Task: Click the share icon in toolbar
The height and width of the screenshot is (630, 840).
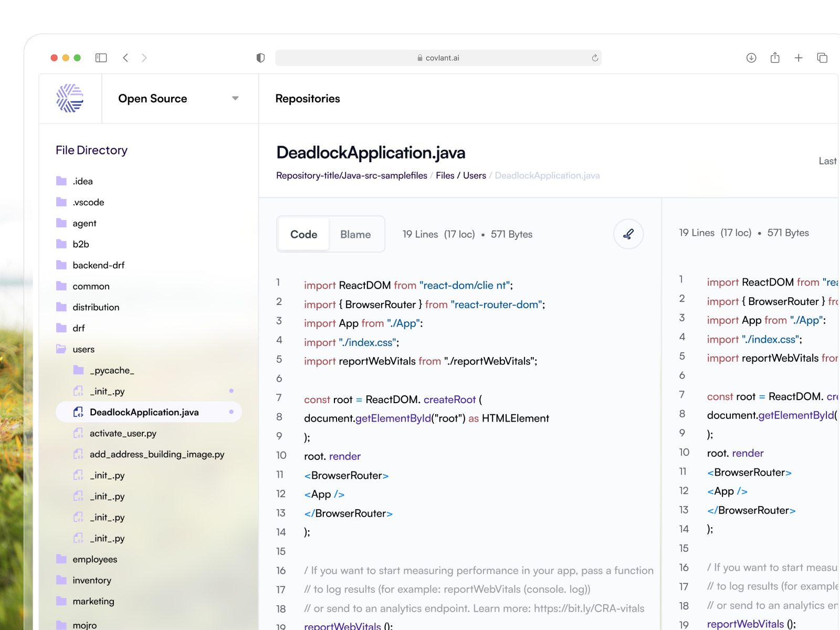Action: (775, 58)
